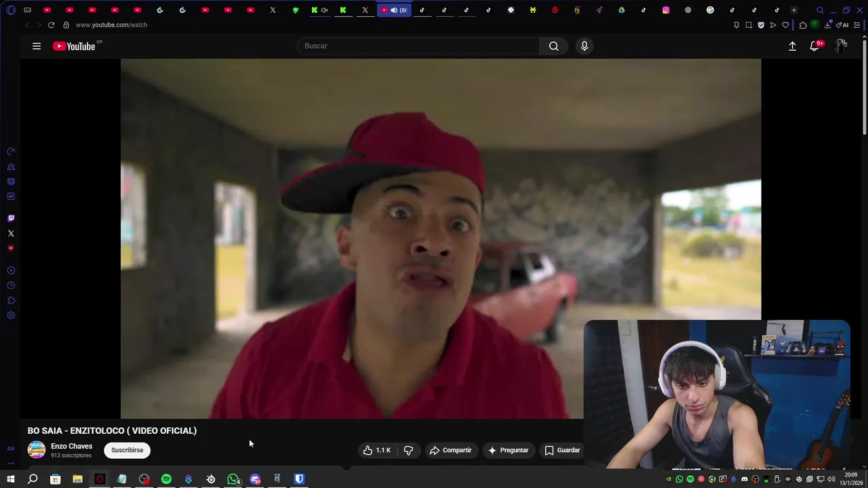Open X in Opera GX sidebar
Viewport: 868px width, 488px height.
[11, 233]
